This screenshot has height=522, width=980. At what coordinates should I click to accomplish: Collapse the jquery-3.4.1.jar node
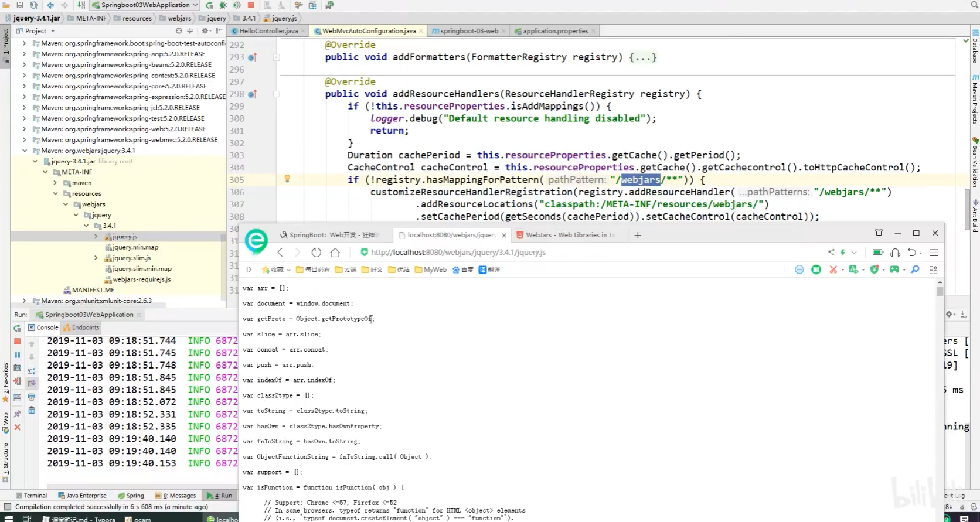coord(35,161)
